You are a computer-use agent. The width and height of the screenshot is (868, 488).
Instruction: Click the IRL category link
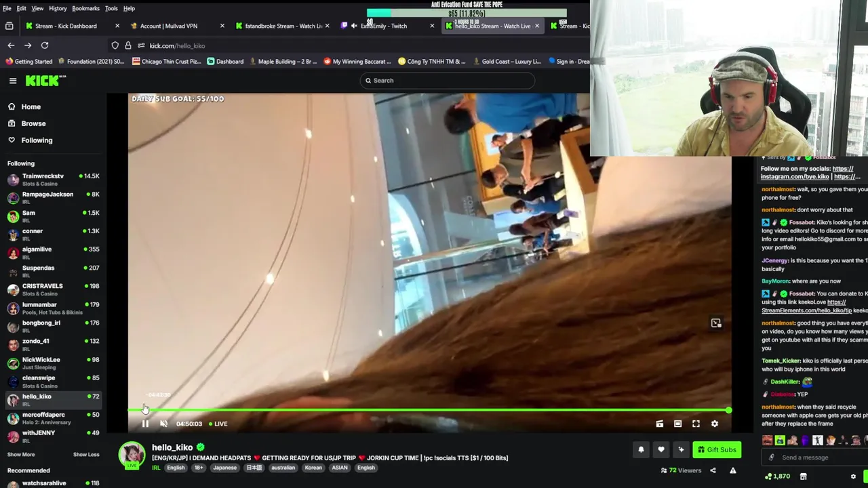(156, 468)
